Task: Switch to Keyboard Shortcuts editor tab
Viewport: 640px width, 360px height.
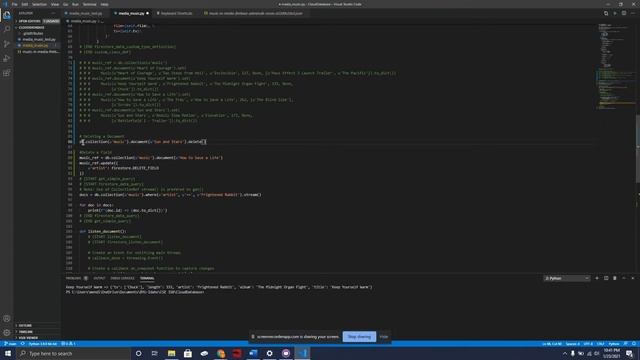Action: pyautogui.click(x=175, y=13)
